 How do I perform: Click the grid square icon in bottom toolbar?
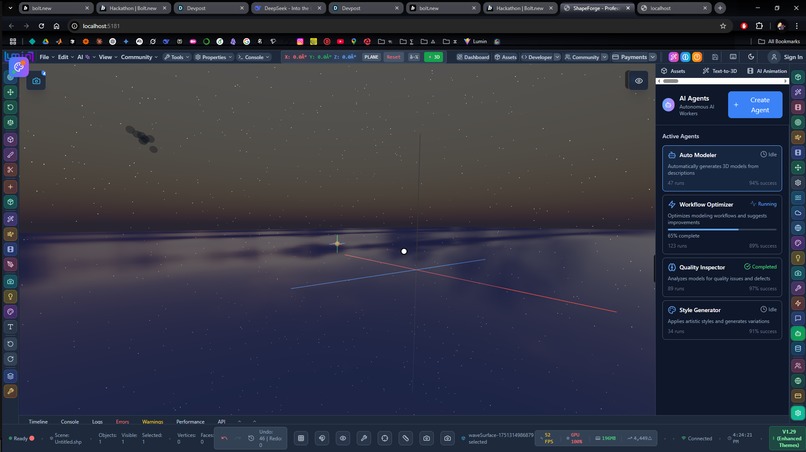[x=301, y=438]
